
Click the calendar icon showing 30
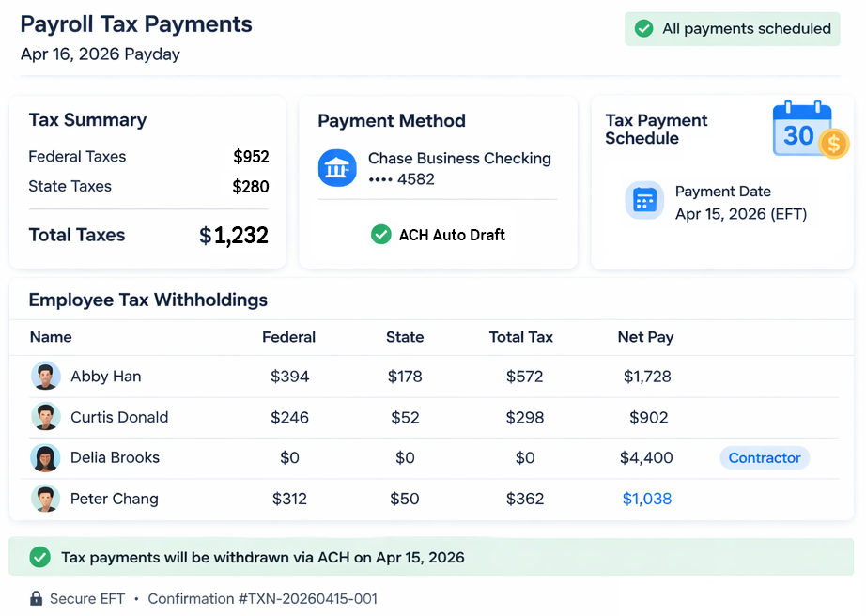point(801,130)
